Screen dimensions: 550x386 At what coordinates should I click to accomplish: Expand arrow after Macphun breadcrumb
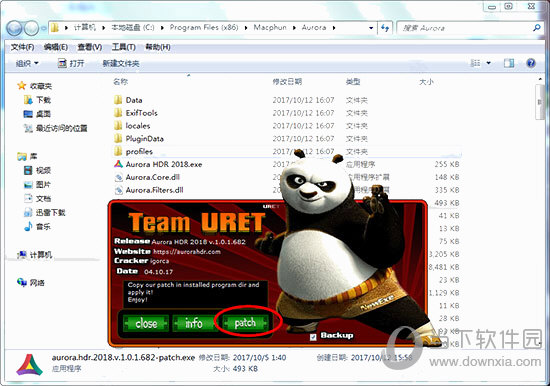294,28
